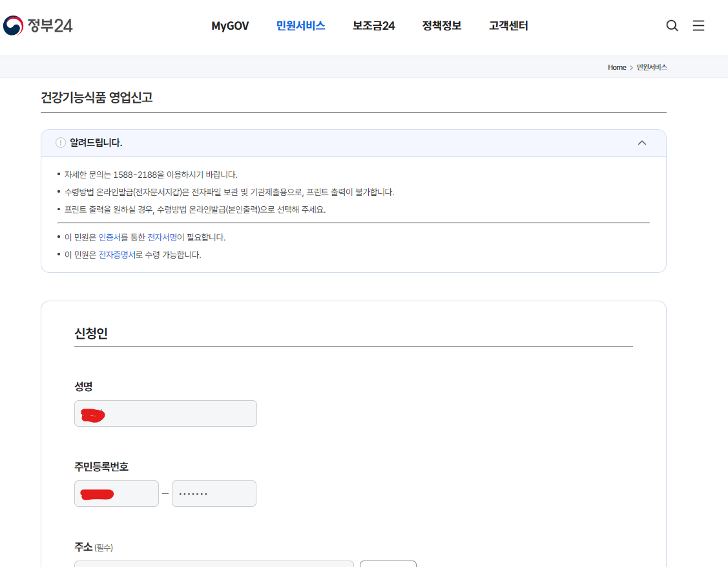The width and height of the screenshot is (728, 567).
Task: Open the 전자서명 hyperlink
Action: pos(163,237)
